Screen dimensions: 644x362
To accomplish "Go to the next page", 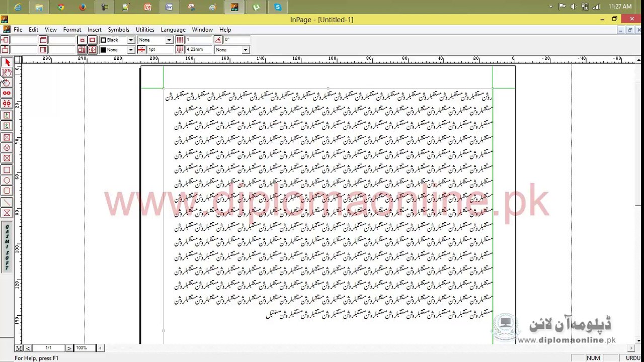I will [x=69, y=348].
